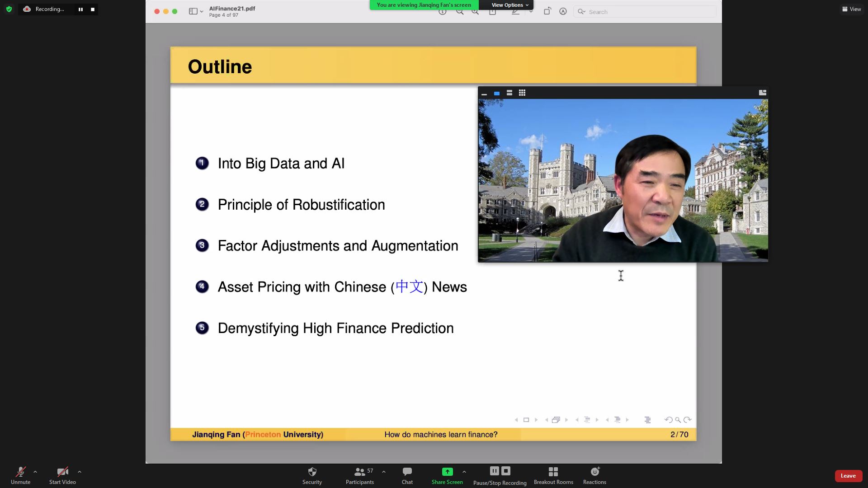
Task: Stop the meeting recording in bottom toolbar
Action: coord(506,471)
